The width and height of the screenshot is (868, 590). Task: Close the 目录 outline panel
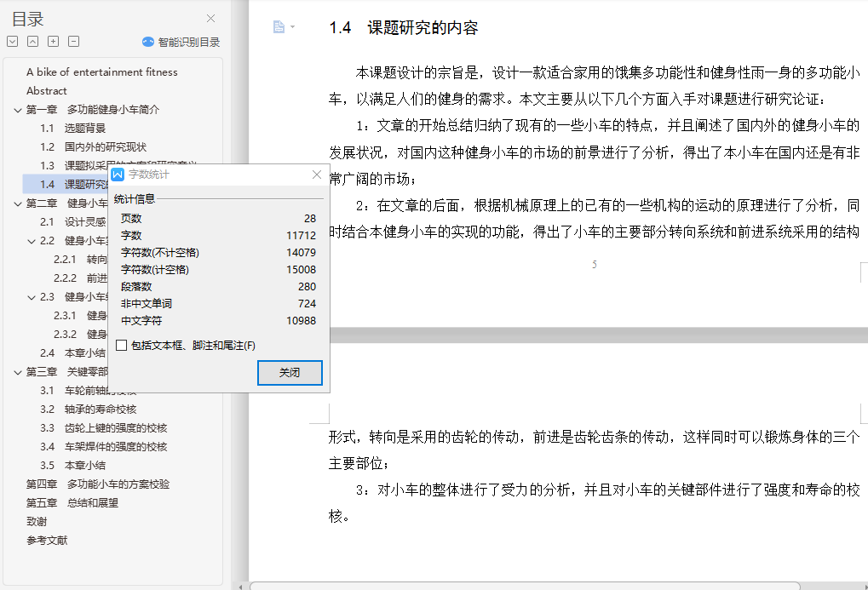[211, 18]
